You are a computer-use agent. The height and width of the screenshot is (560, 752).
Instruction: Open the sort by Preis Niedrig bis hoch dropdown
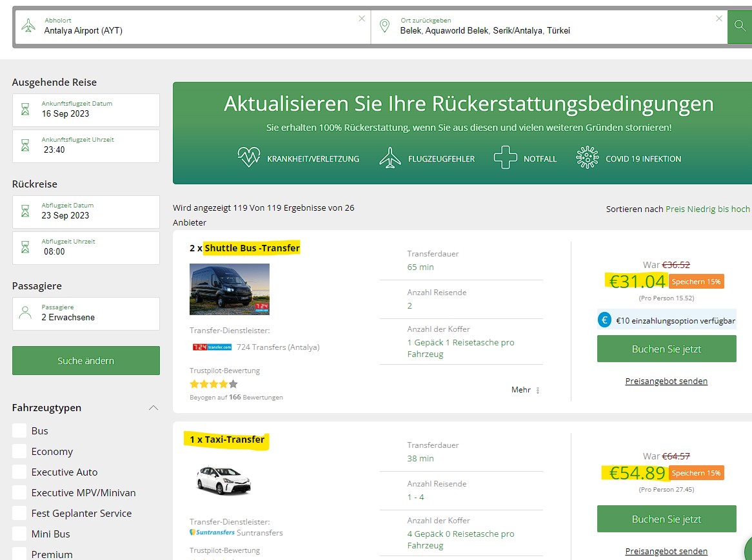click(x=707, y=209)
